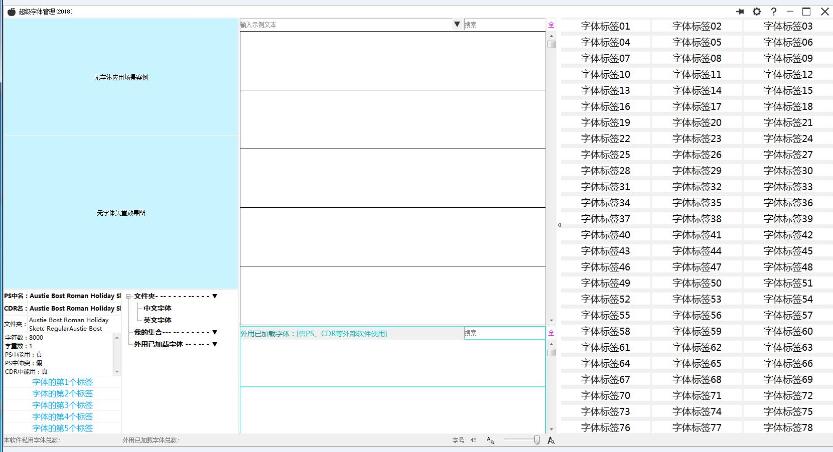This screenshot has height=452, width=833.
Task: Select 字体标签40
Action: pyautogui.click(x=605, y=235)
